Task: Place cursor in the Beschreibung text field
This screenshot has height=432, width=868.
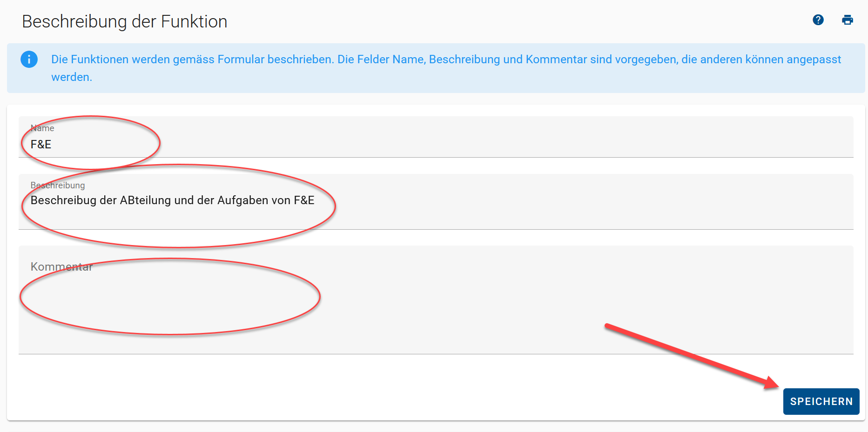Action: [x=436, y=202]
